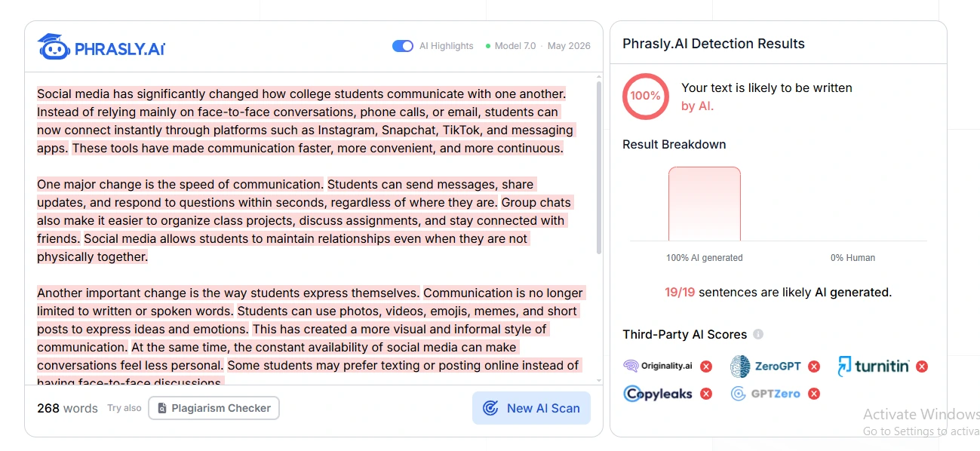Click the info icon beside Third-Party AI Scores

[758, 334]
